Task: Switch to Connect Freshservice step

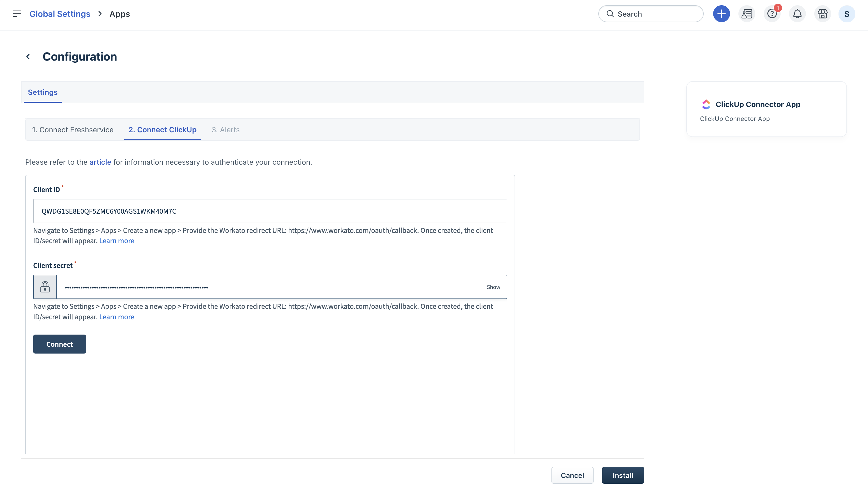Action: click(x=72, y=130)
